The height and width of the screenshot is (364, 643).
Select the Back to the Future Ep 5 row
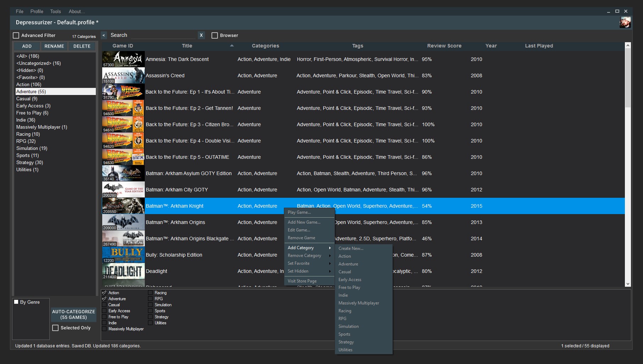[x=363, y=157]
